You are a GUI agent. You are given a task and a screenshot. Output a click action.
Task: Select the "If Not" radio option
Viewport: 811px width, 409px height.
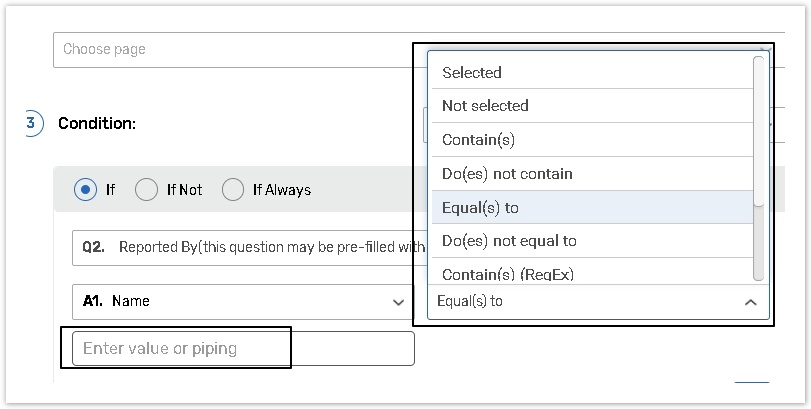point(146,189)
